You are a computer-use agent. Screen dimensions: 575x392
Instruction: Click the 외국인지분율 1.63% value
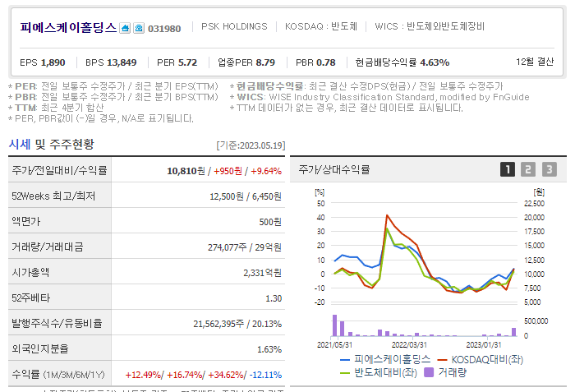pyautogui.click(x=269, y=349)
